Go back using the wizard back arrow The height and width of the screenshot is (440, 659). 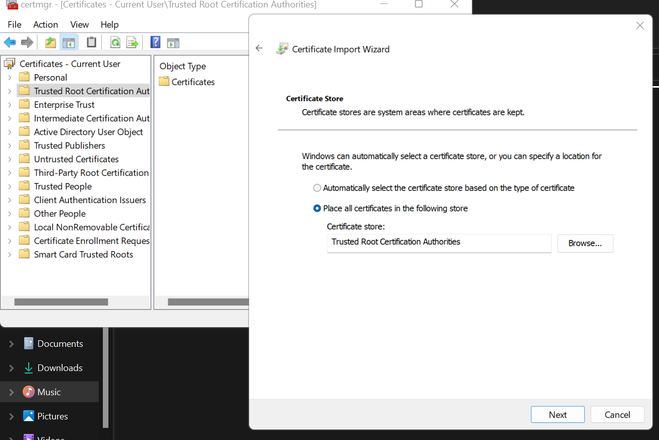[259, 48]
